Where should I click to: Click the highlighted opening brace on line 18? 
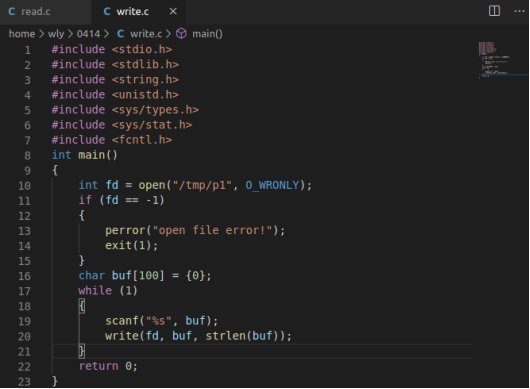82,306
